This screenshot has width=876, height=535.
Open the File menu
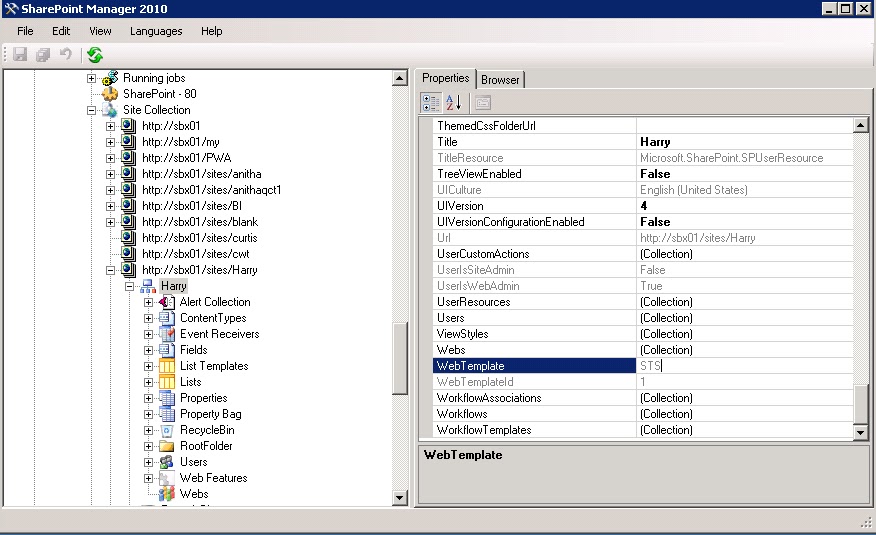[x=25, y=31]
